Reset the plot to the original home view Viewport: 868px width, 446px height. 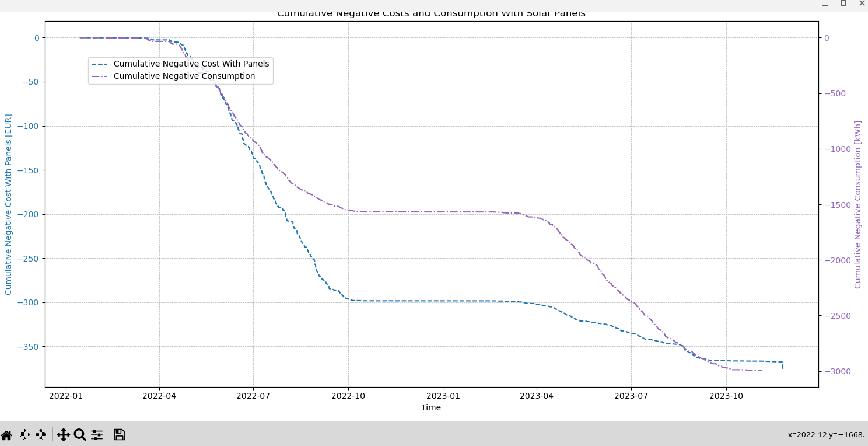(6, 435)
